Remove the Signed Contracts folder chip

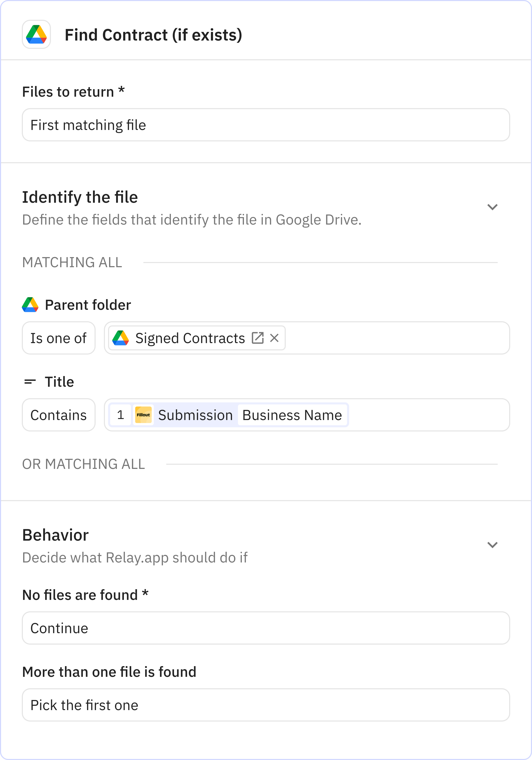pyautogui.click(x=274, y=338)
